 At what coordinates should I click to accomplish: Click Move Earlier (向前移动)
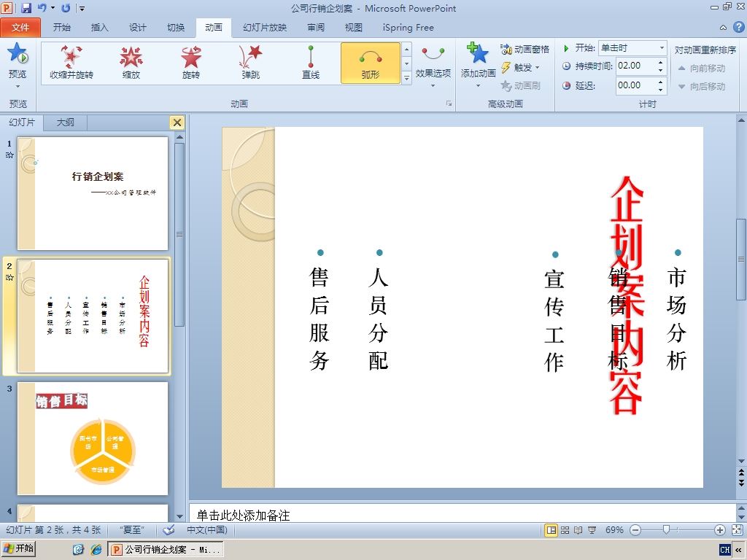tap(702, 69)
